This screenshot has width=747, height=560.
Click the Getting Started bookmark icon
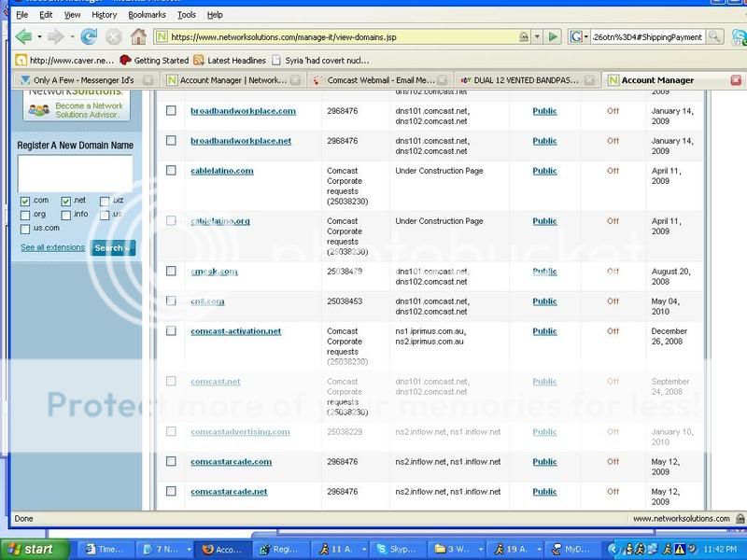coord(125,61)
